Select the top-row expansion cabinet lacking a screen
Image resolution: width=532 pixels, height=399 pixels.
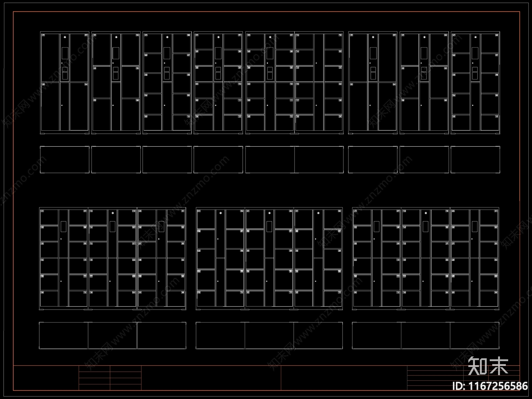click(x=319, y=83)
